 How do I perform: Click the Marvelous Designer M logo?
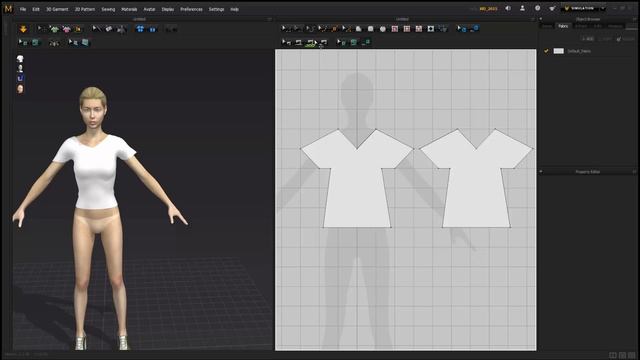[x=8, y=8]
